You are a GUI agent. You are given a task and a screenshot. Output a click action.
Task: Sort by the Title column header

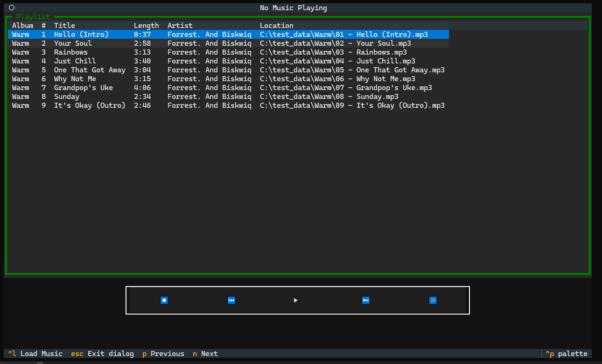coord(64,26)
